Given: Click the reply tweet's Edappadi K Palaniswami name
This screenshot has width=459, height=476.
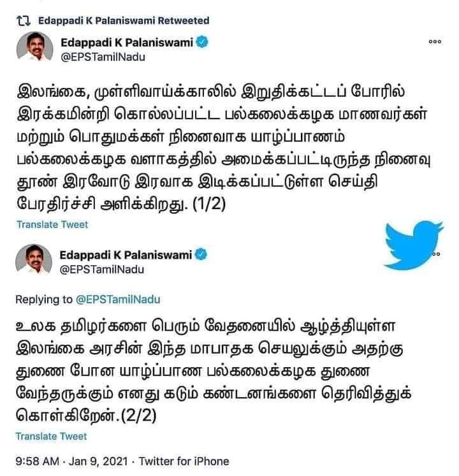Looking at the screenshot, I should click(126, 255).
